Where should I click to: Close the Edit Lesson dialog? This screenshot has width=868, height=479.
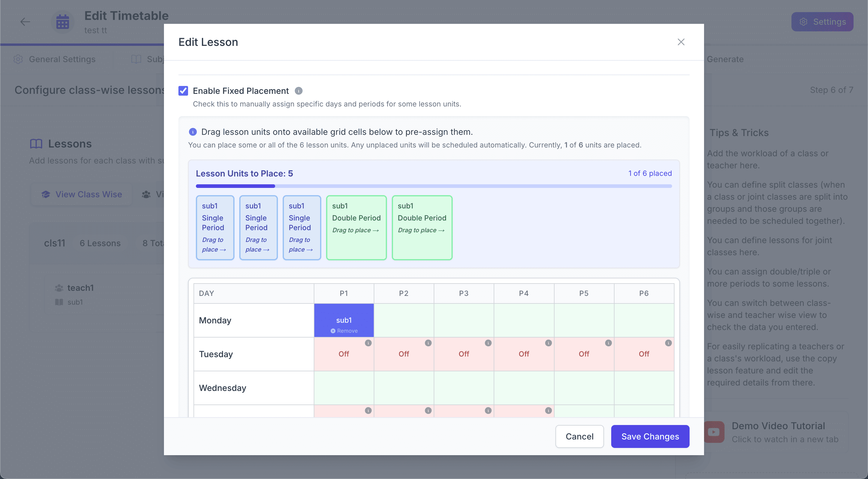681,42
